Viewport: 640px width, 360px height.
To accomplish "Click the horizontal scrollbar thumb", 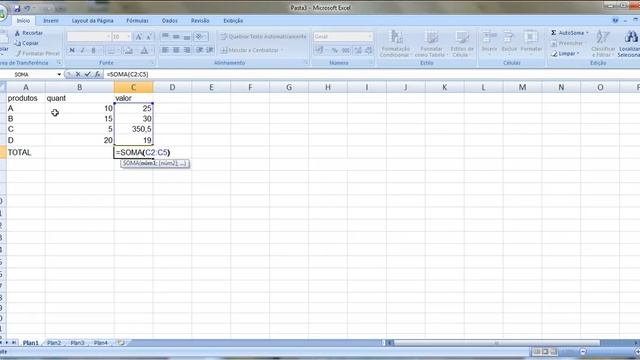I will tap(497, 343).
